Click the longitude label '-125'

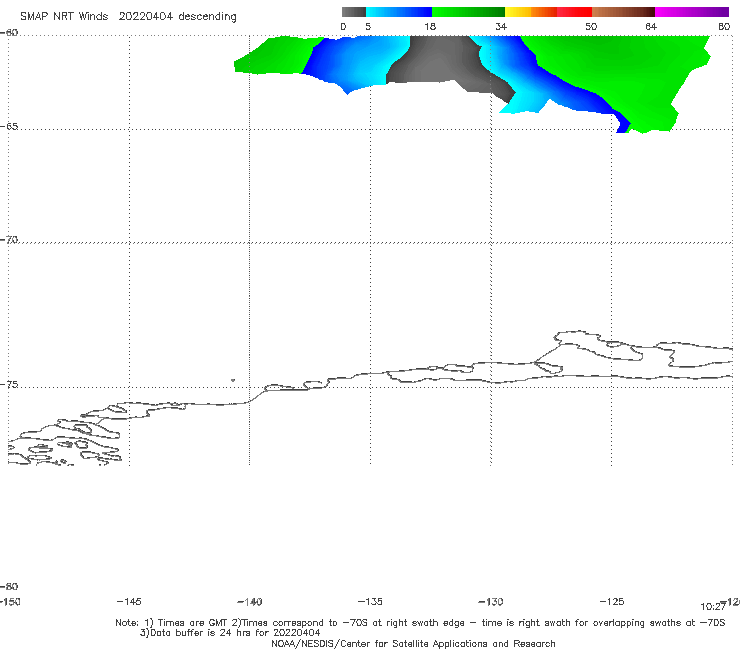tap(612, 602)
